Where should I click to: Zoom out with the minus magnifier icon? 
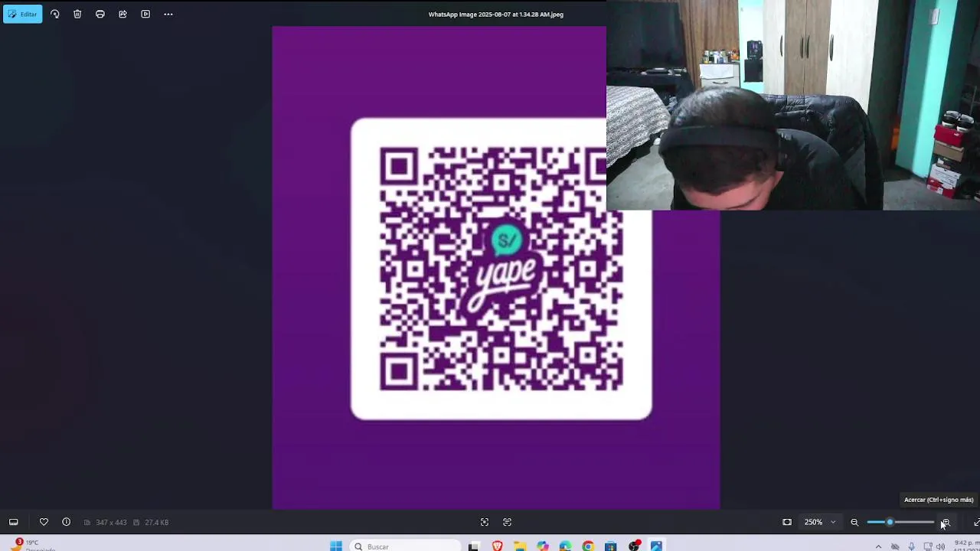click(854, 522)
